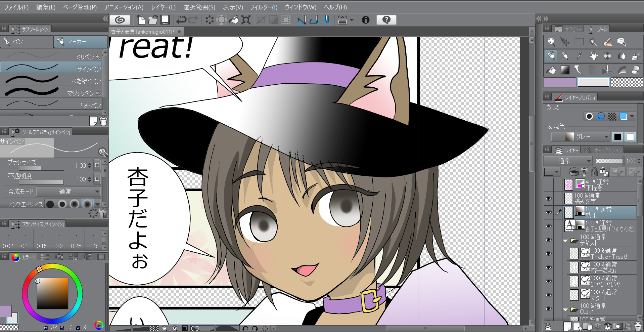Open the display options dropdown arrow in command bar
The height and width of the screenshot is (332, 644).
[x=352, y=20]
